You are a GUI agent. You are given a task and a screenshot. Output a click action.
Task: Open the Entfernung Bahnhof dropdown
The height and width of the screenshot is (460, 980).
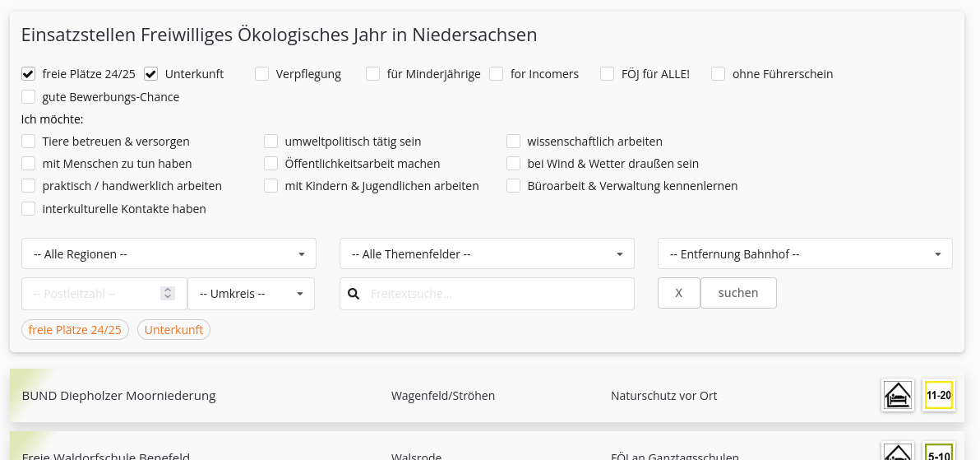click(x=805, y=254)
